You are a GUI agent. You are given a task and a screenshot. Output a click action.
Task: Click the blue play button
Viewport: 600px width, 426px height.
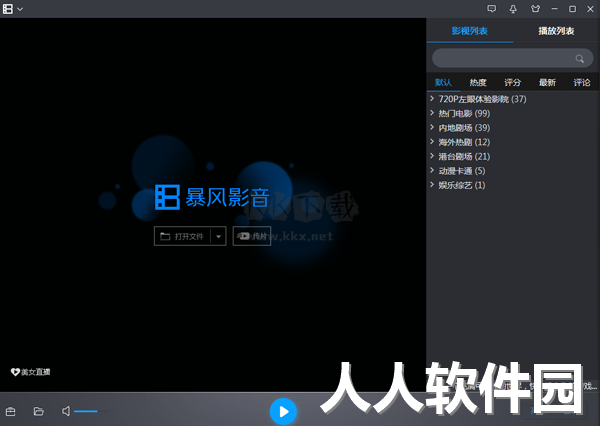pos(283,411)
